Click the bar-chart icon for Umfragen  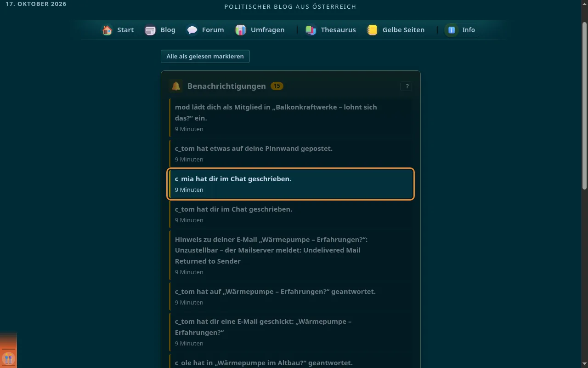coord(241,30)
